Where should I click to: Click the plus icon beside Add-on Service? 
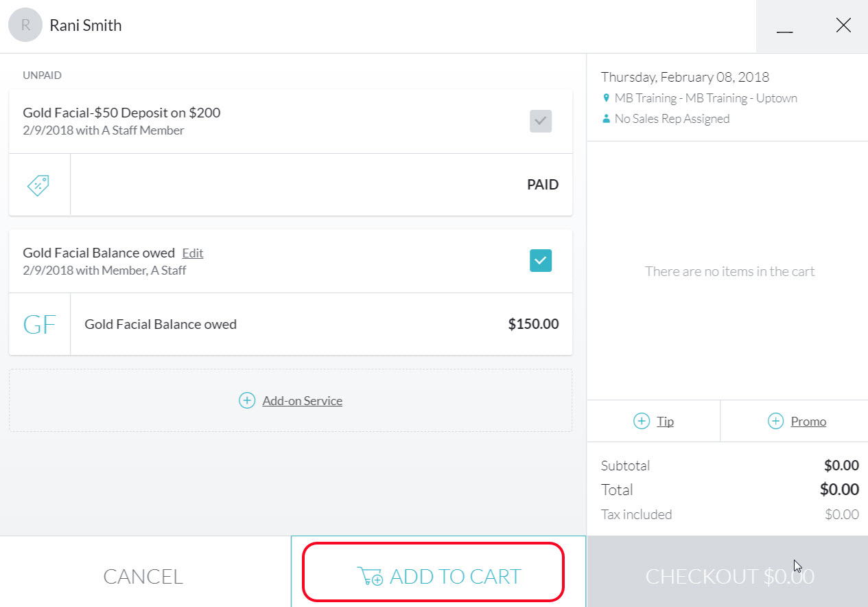247,400
